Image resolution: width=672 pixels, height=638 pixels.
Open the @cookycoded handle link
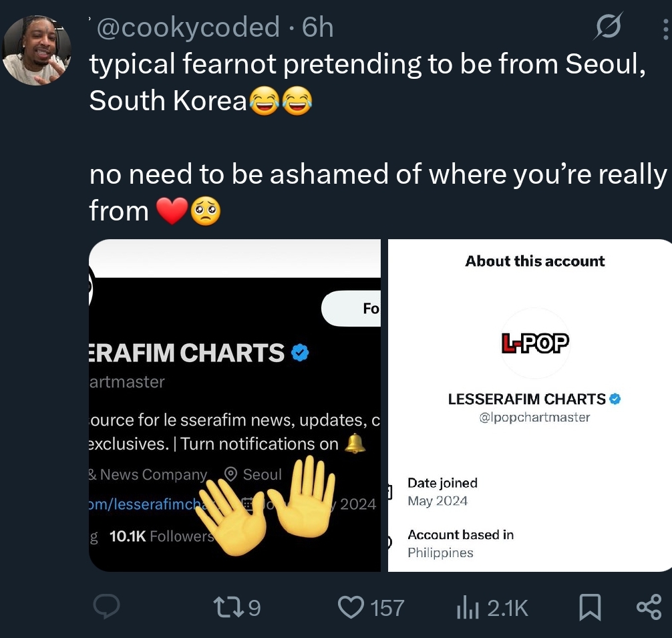point(188,27)
